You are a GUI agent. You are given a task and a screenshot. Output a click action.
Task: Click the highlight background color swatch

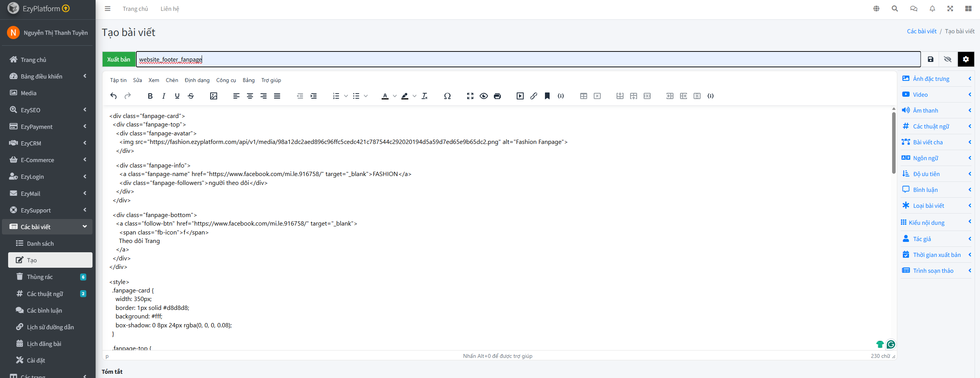point(404,96)
